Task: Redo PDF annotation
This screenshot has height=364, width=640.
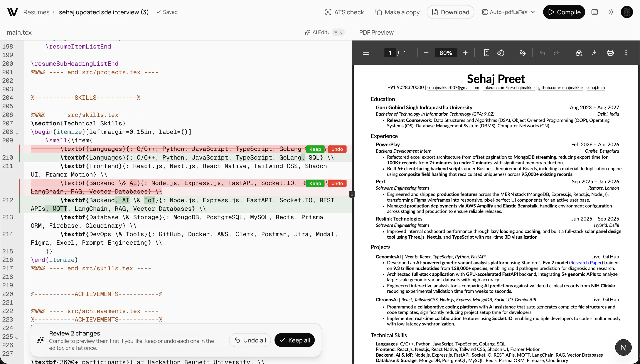Action: [x=556, y=53]
